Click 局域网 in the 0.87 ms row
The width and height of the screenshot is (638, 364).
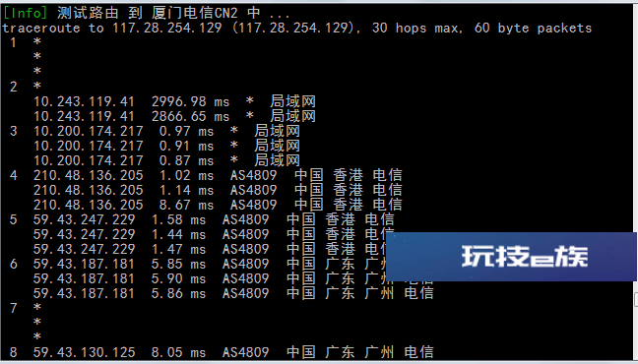[x=277, y=160]
